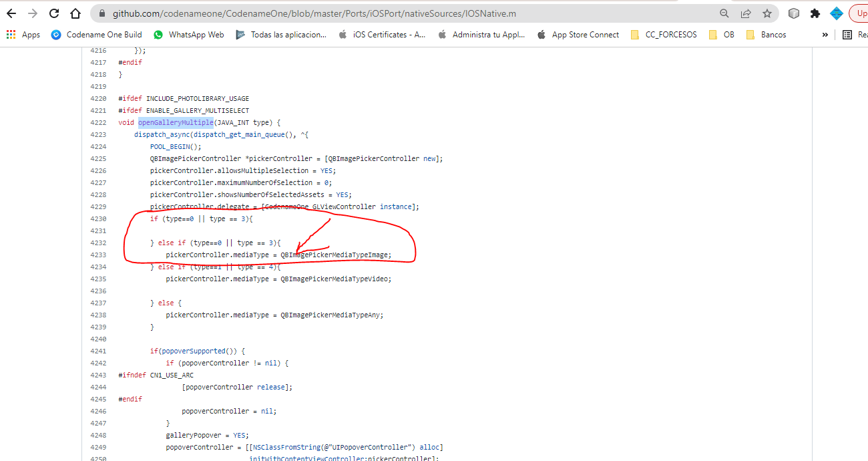
Task: Select line number 4230
Action: click(x=98, y=218)
